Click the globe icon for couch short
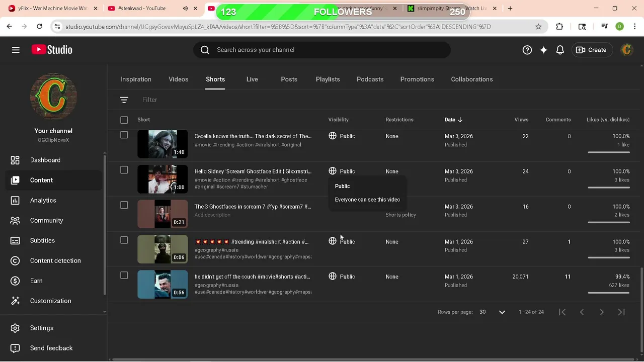The height and width of the screenshot is (362, 644). (333, 276)
